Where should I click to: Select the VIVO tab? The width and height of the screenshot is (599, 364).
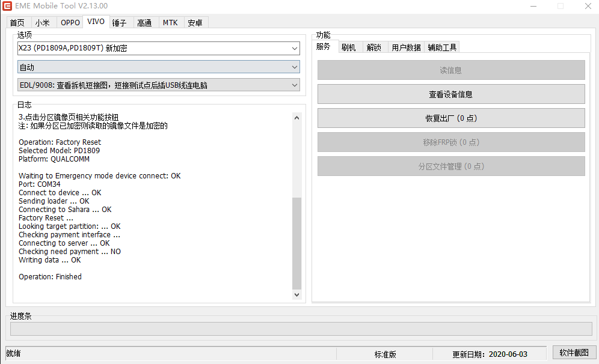[96, 22]
